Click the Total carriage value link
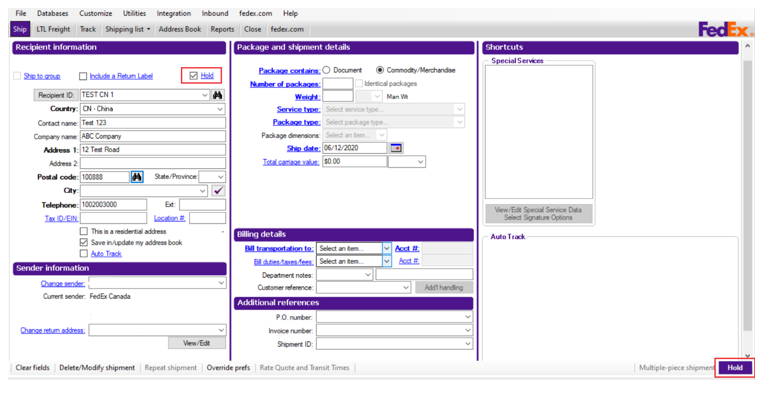770x396 pixels. point(291,162)
